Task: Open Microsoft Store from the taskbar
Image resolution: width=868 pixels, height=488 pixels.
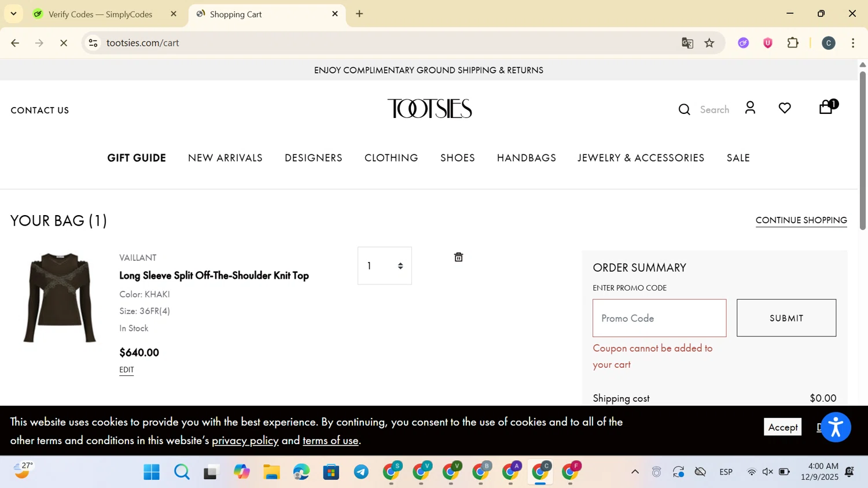Action: point(331,472)
